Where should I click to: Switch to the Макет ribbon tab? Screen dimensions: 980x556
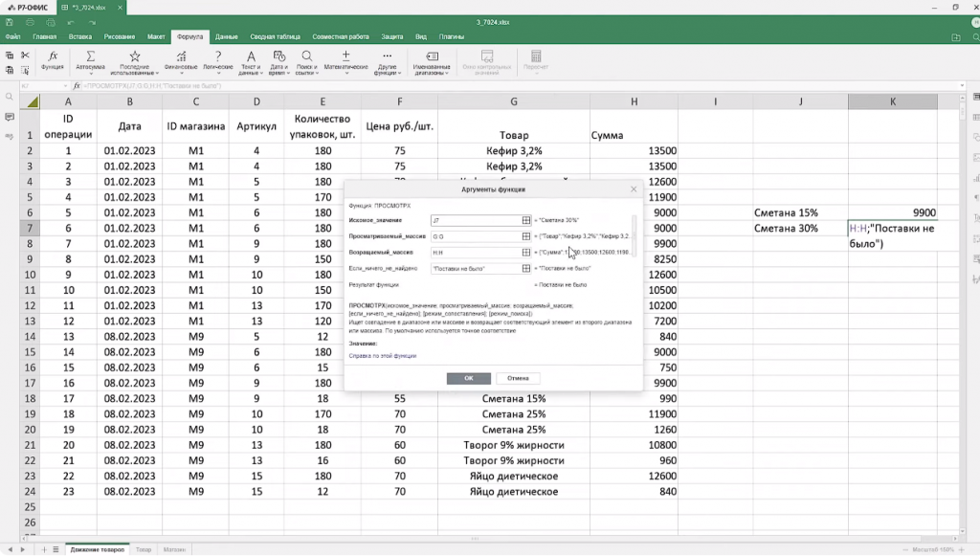pyautogui.click(x=156, y=37)
